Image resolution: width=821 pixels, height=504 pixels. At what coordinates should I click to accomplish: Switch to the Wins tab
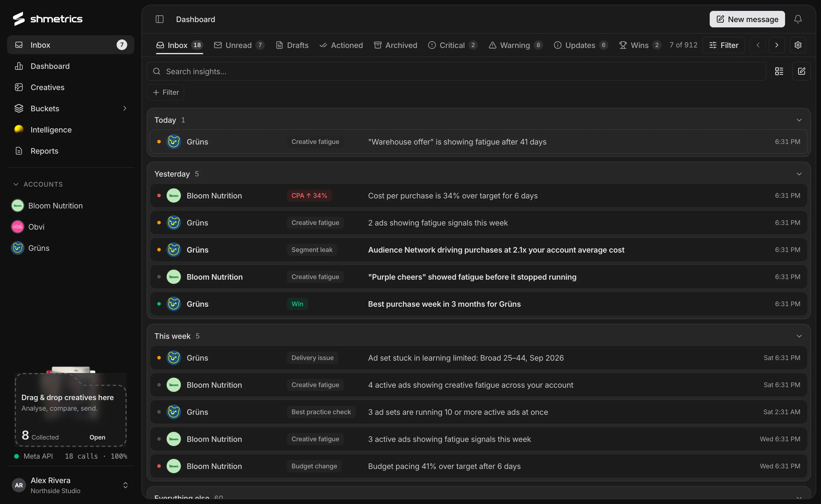[x=640, y=45]
